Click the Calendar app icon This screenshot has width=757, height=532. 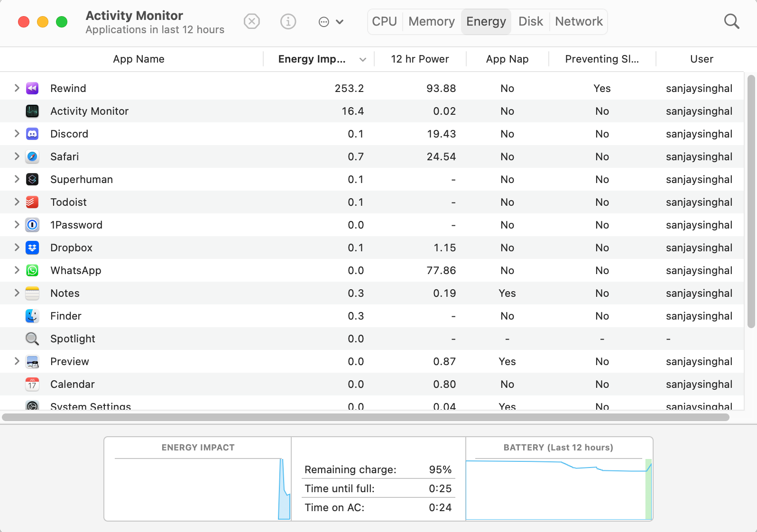point(32,384)
